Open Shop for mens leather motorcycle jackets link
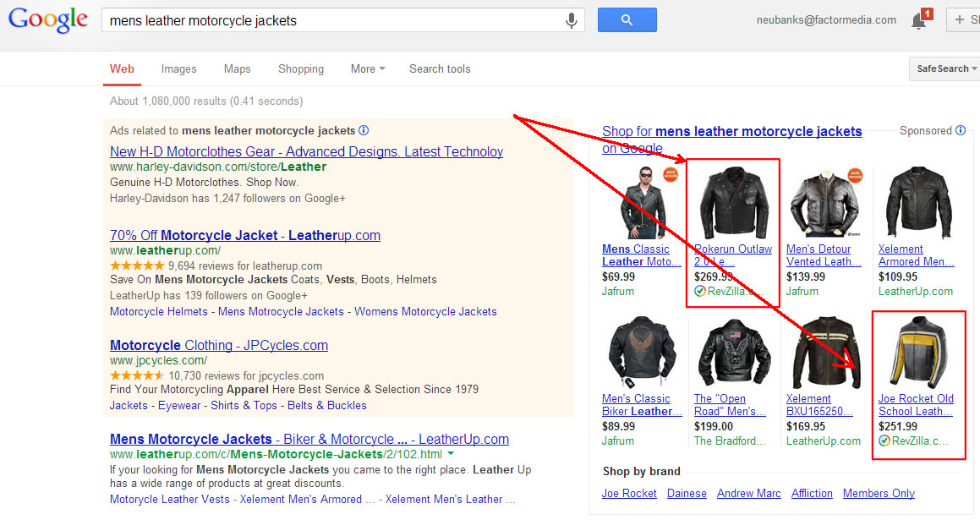 coord(732,140)
